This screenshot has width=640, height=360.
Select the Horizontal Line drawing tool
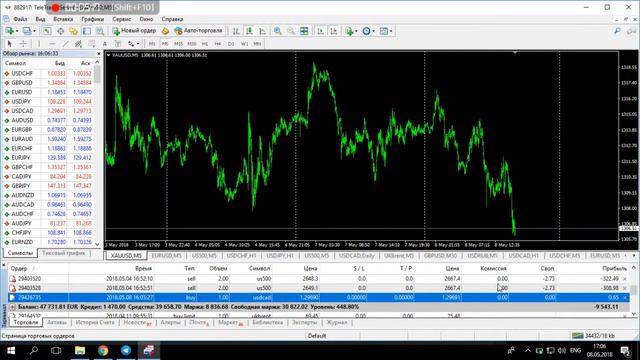point(52,44)
